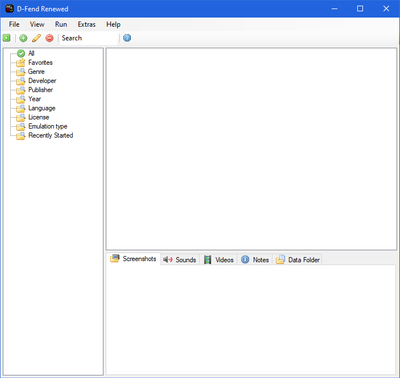Select Year in the tree
The image size is (400, 378).
point(35,99)
